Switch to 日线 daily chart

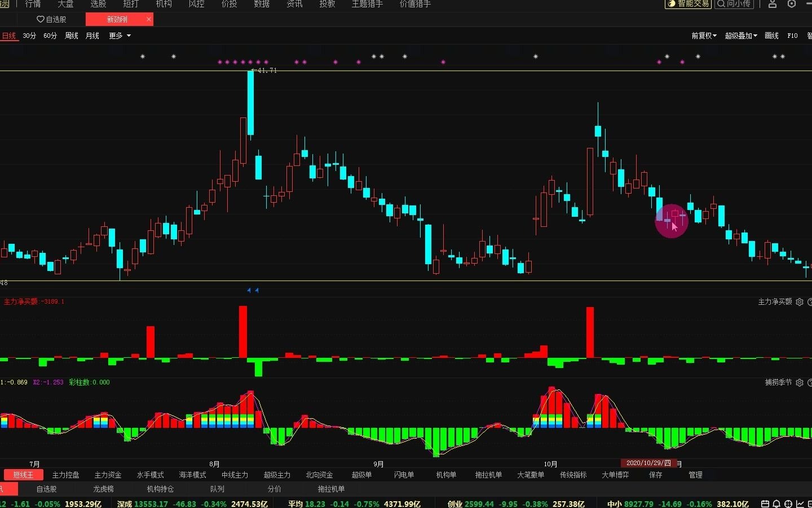coord(9,36)
